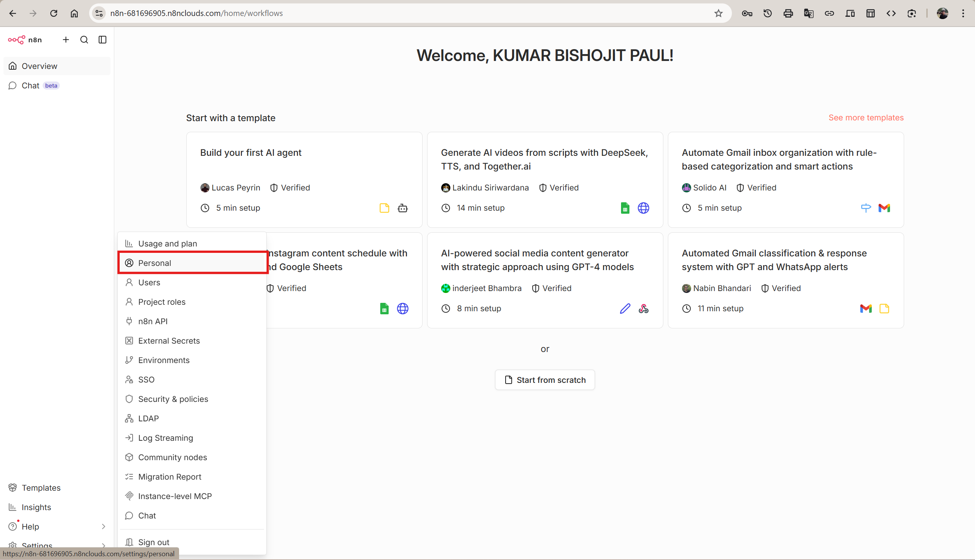Click Lucas Peyrin author avatar
Screen dimensions: 975x560
coord(205,188)
